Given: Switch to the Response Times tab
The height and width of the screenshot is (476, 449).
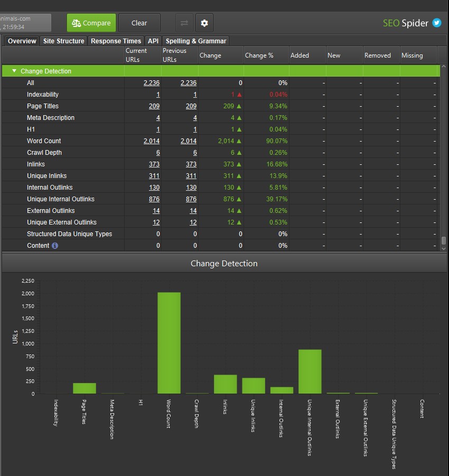Looking at the screenshot, I should click(x=116, y=41).
